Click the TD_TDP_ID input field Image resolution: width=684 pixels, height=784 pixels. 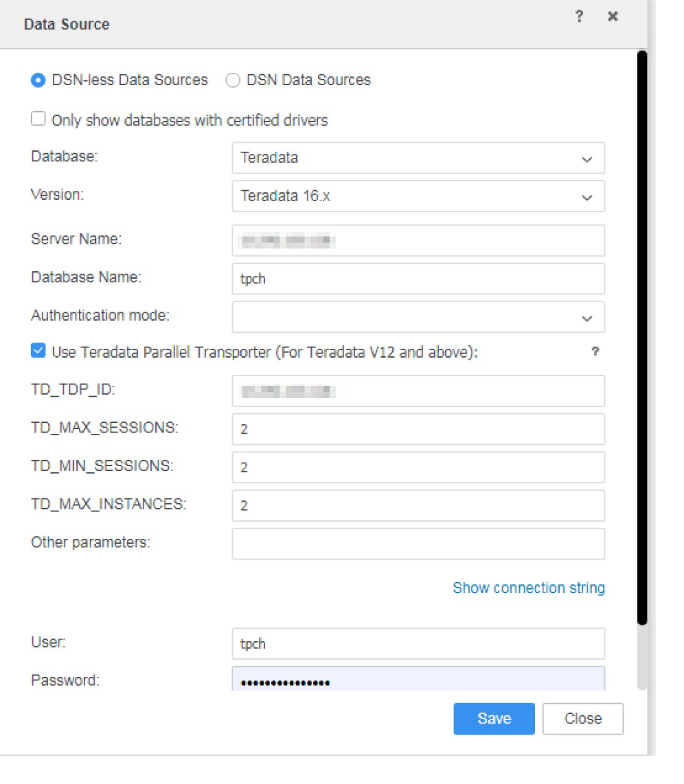(x=418, y=391)
